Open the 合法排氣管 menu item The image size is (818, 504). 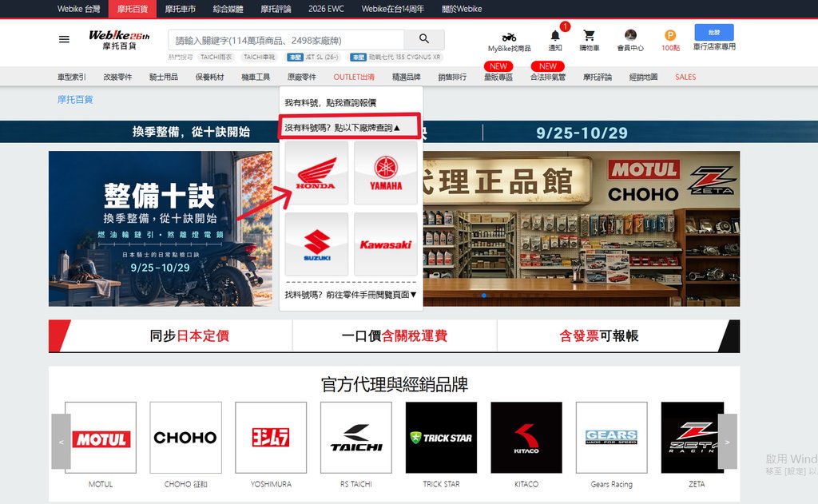pos(548,77)
